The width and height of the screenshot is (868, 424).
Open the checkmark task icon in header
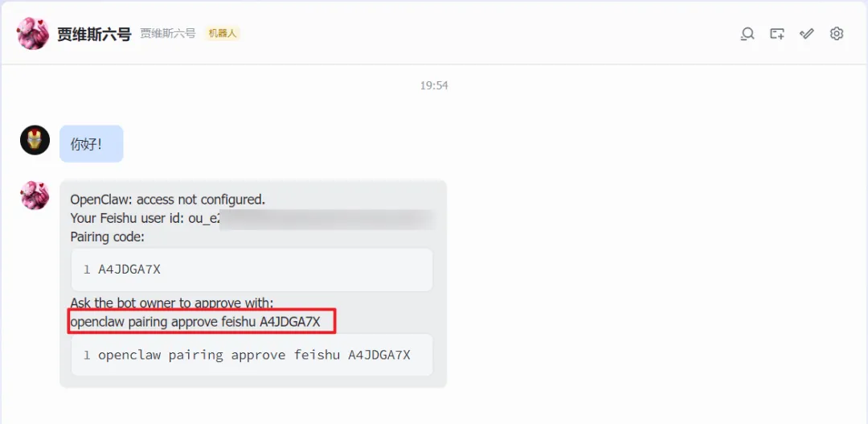tap(807, 34)
